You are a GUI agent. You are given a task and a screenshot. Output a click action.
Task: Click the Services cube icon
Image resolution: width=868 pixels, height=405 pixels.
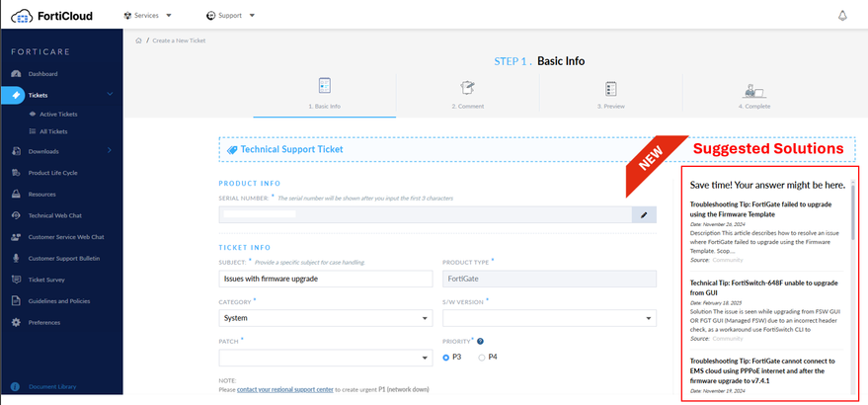pyautogui.click(x=127, y=16)
